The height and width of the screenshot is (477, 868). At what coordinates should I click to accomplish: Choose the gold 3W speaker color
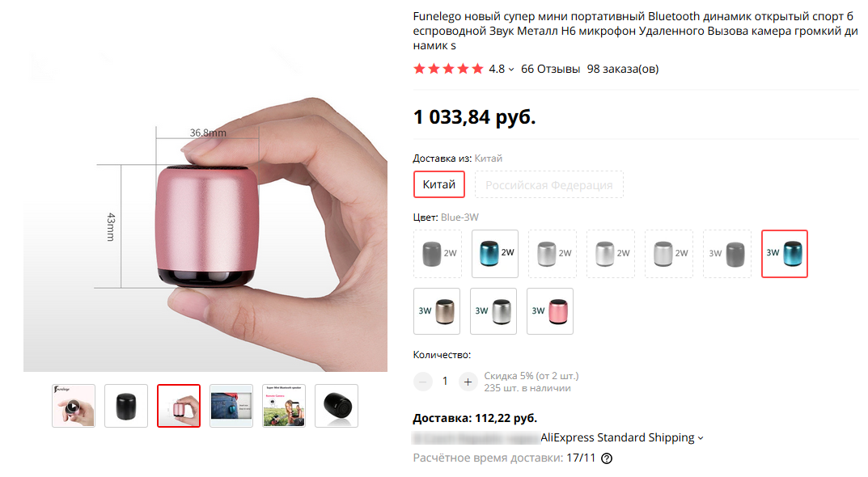[437, 311]
